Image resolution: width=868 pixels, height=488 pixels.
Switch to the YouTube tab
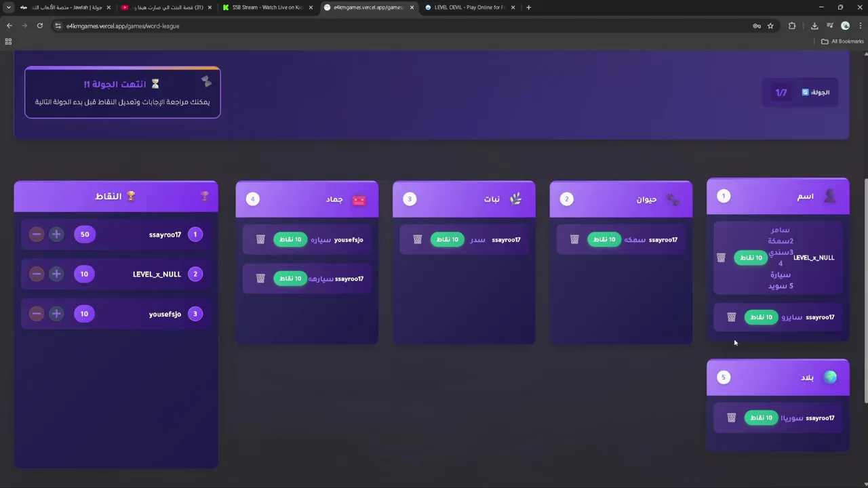pos(167,7)
